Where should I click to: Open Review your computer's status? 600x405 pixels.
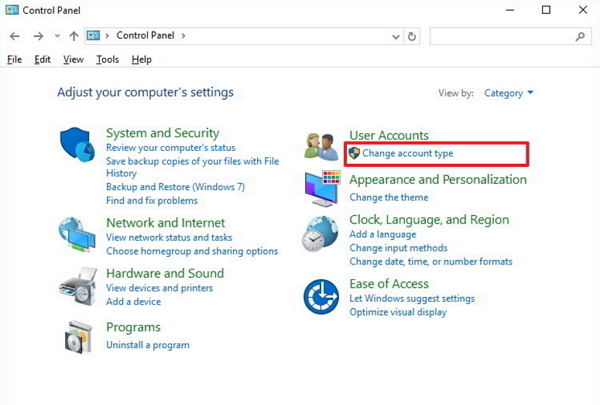171,148
